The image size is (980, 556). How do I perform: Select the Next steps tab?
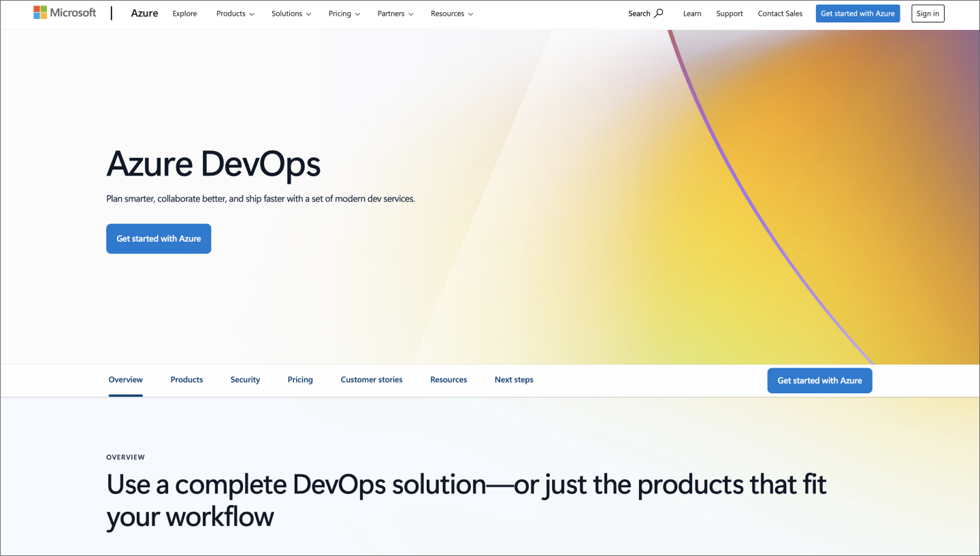[x=514, y=380]
